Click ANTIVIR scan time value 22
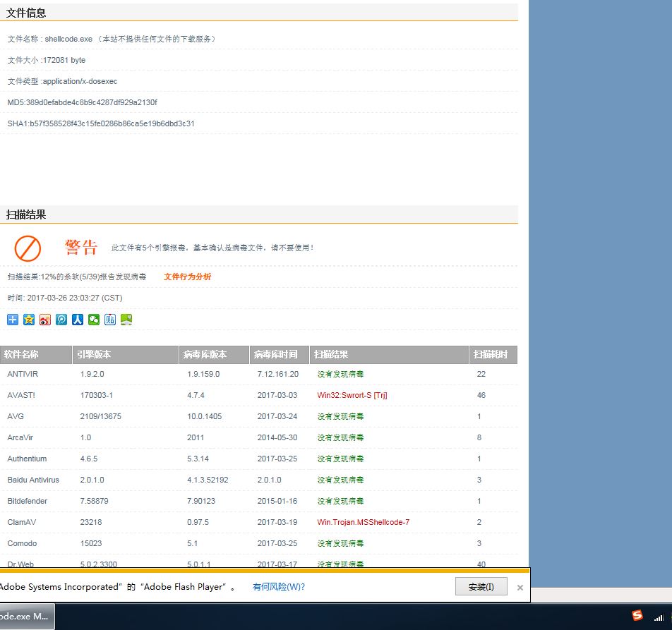This screenshot has height=630, width=672. coord(481,374)
